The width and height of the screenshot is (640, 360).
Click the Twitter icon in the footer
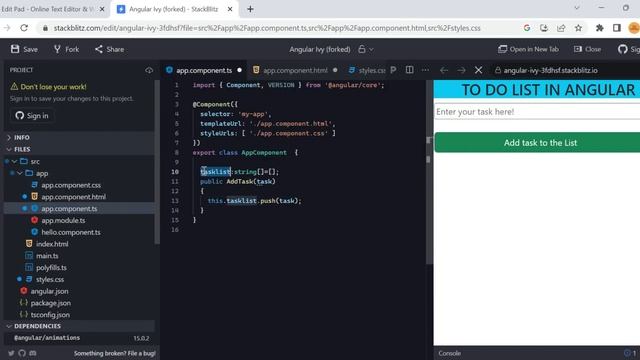[11, 353]
